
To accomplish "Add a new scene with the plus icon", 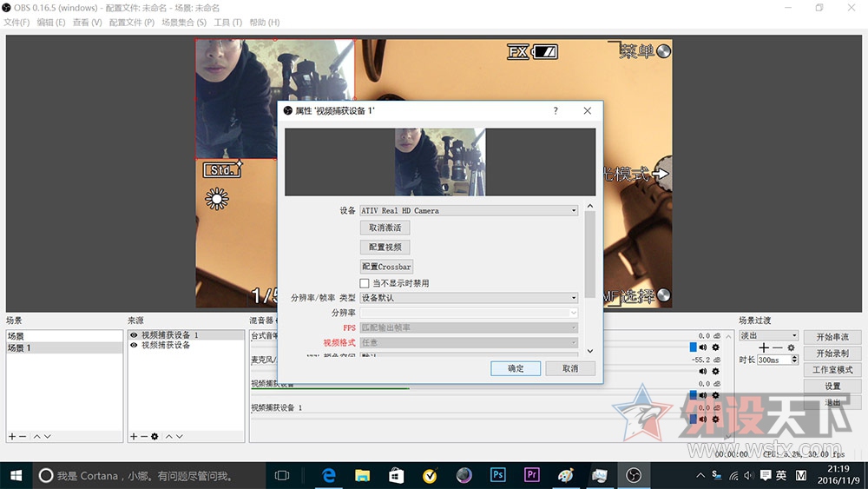I will (11, 436).
